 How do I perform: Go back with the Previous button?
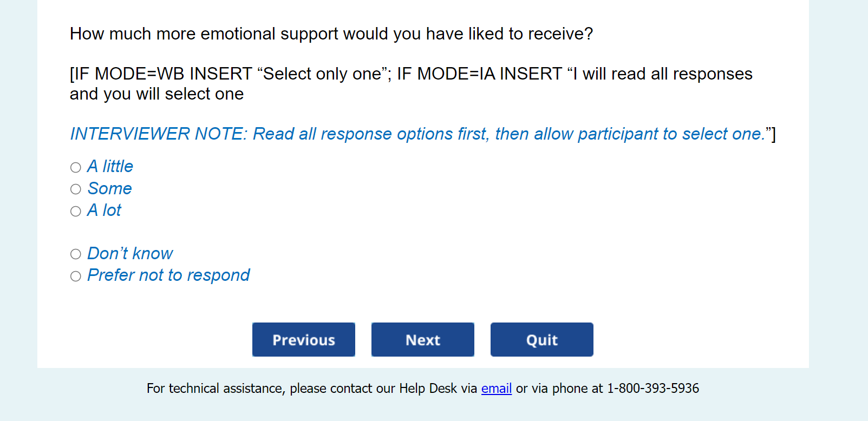(304, 340)
